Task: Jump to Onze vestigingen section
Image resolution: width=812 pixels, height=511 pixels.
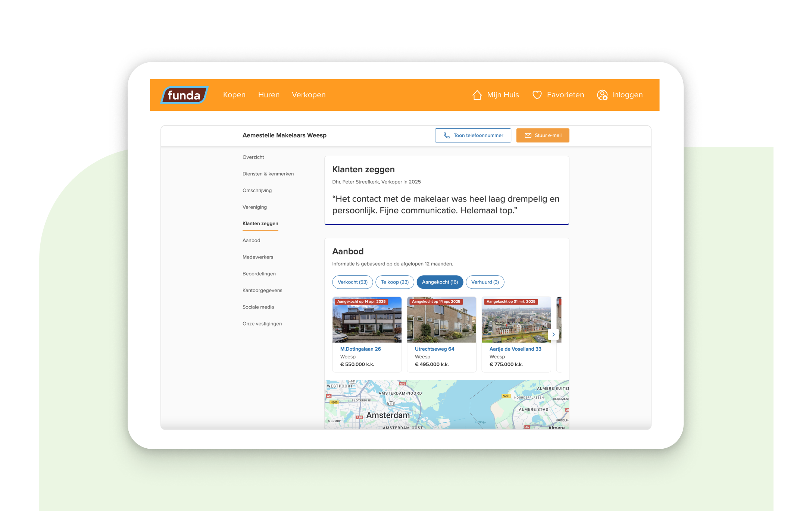Action: [x=262, y=323]
